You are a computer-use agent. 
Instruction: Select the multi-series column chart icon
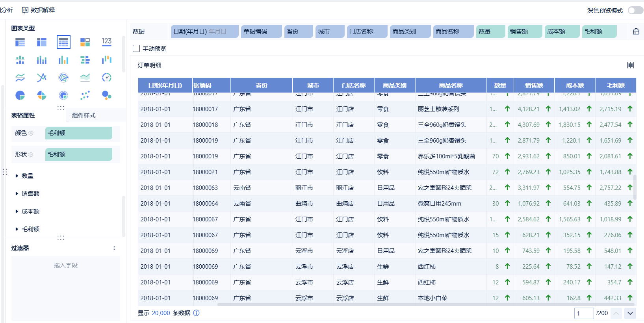(63, 60)
